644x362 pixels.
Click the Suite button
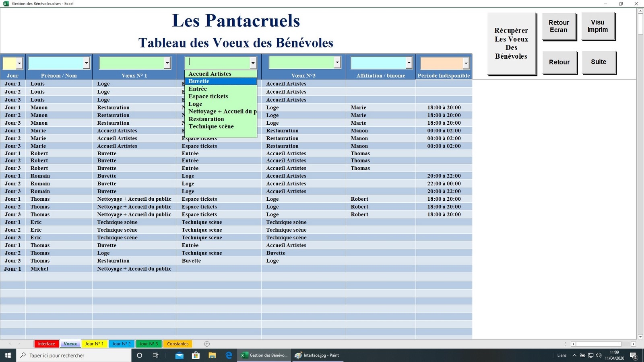(x=599, y=62)
